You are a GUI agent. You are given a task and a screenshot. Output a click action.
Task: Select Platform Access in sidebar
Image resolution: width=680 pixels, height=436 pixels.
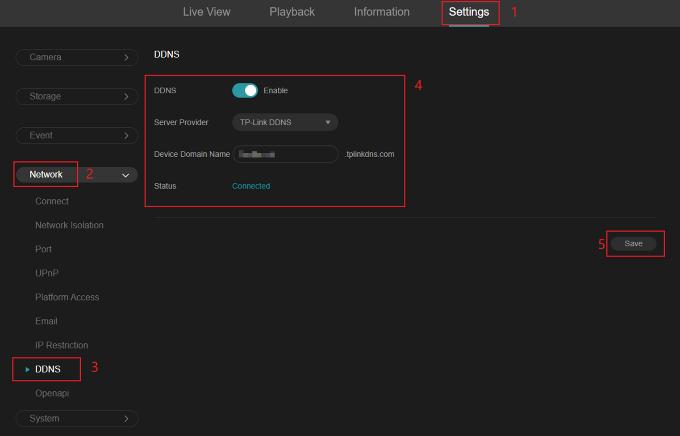(67, 297)
